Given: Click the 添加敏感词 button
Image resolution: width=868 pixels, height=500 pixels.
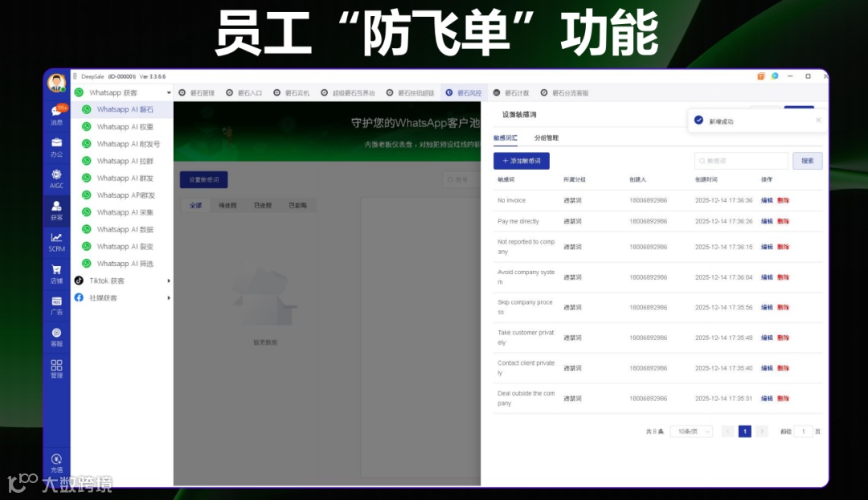Looking at the screenshot, I should [x=522, y=161].
